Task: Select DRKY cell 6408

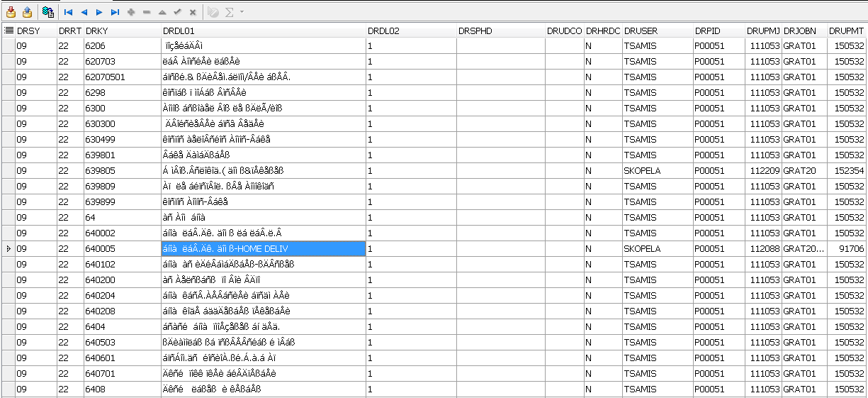Action: 122,389
